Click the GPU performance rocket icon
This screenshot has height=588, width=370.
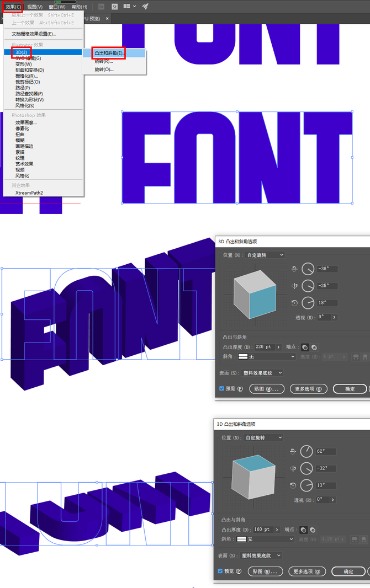[x=145, y=7]
